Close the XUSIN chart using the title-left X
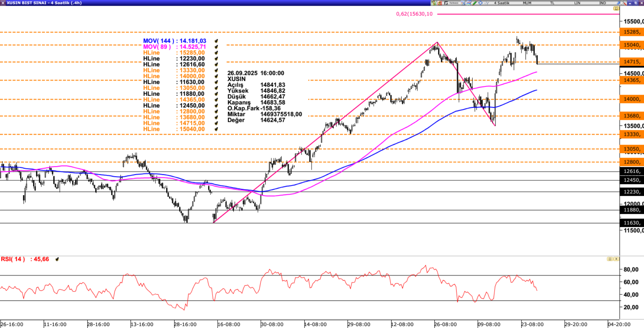Screen dimensions: 644x328 (3, 3)
